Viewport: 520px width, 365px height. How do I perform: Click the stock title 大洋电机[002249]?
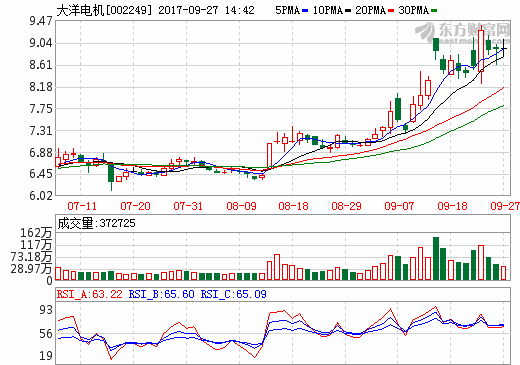coord(104,10)
